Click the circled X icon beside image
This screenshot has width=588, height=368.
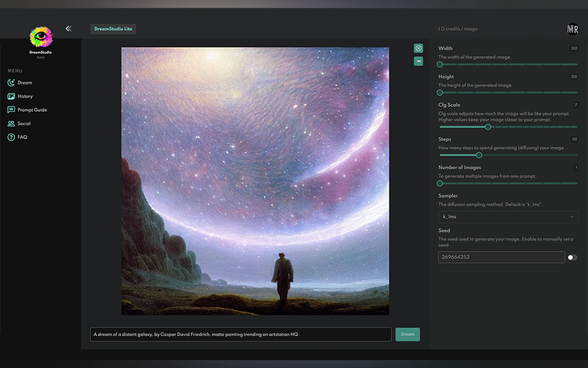click(418, 48)
